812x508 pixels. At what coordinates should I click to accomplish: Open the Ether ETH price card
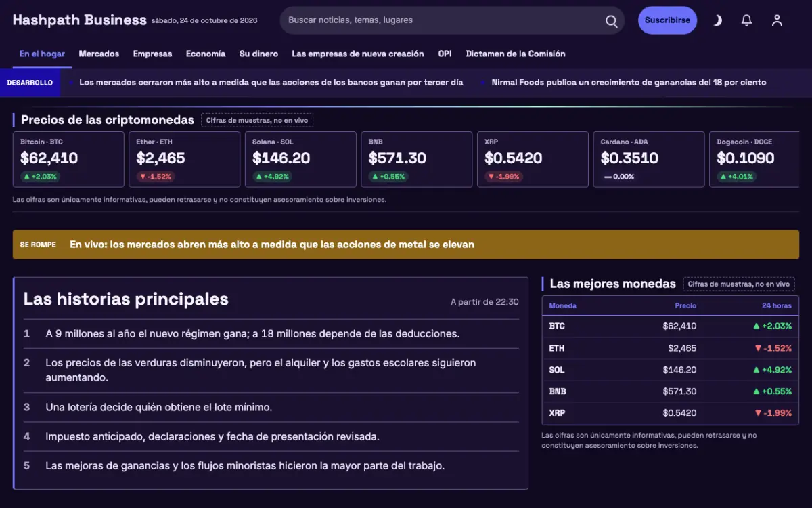185,159
